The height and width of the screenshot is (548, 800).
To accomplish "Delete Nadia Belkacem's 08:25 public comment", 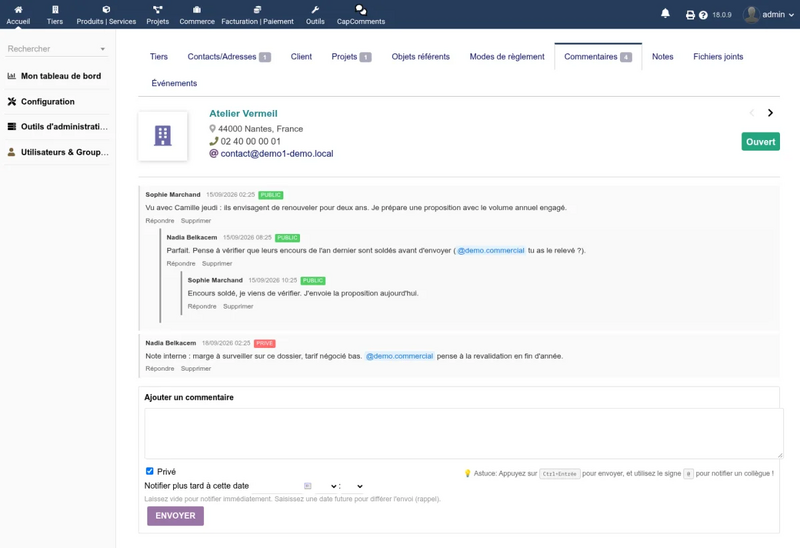I will click(x=217, y=264).
